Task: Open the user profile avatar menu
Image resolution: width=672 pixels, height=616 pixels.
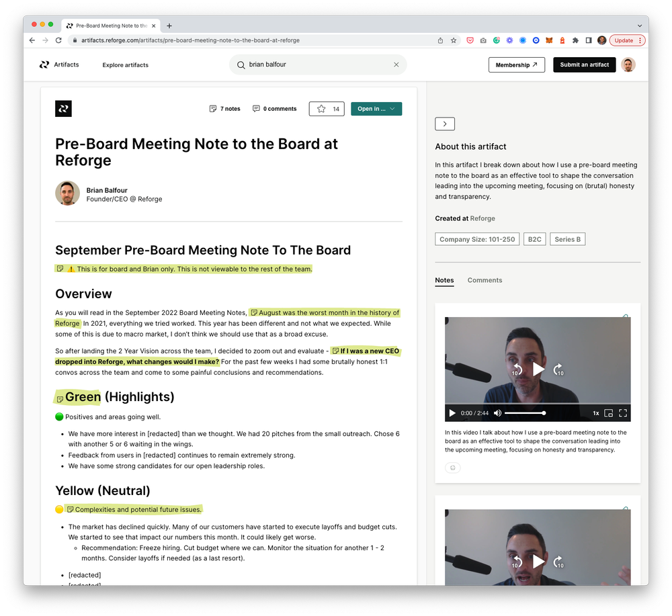Action: click(x=628, y=64)
